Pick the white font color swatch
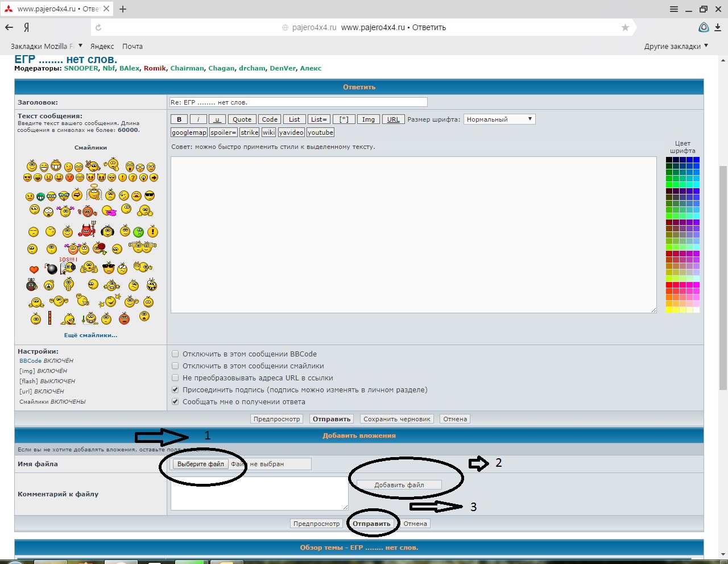Image resolution: width=728 pixels, height=564 pixels. pyautogui.click(x=696, y=310)
